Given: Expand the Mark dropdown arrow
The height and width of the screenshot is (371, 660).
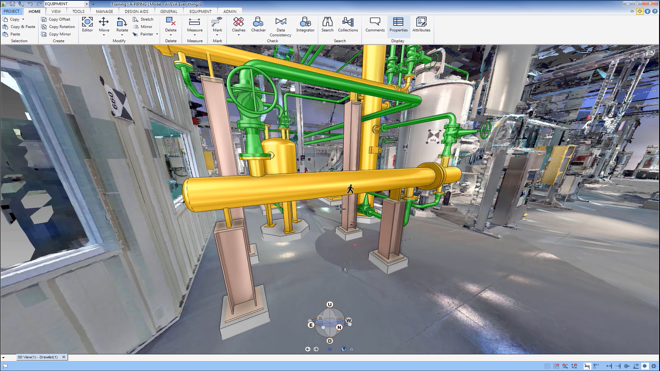Looking at the screenshot, I should pos(217,35).
